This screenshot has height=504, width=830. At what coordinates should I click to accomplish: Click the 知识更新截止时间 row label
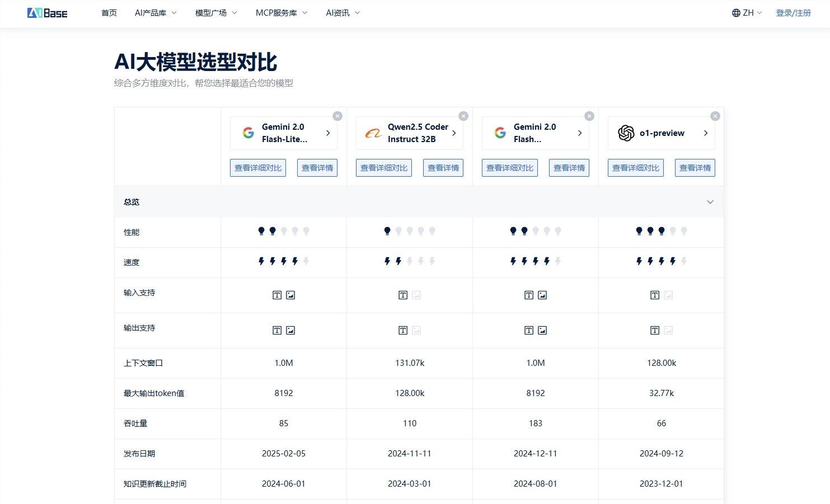(x=155, y=484)
